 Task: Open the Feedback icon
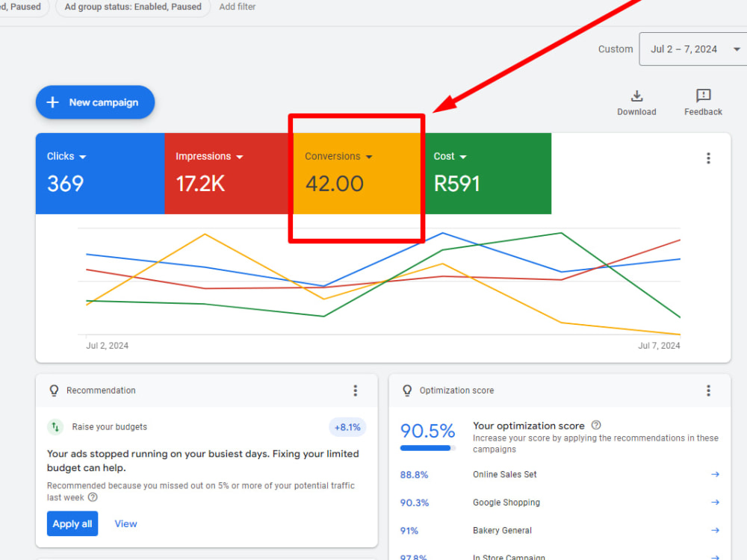point(703,96)
